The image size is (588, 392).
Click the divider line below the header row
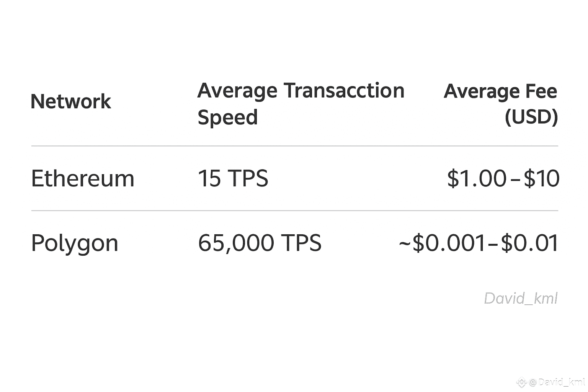(295, 146)
